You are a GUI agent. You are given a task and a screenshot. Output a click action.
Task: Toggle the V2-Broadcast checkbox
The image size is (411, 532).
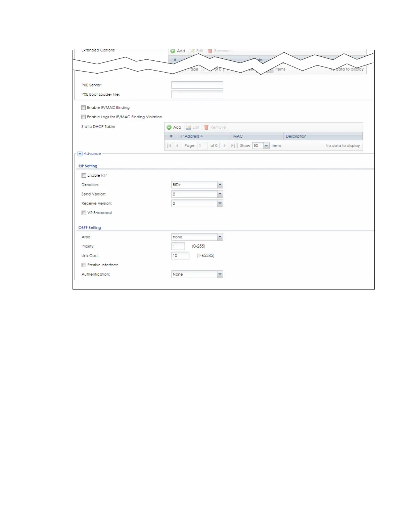[x=84, y=213]
